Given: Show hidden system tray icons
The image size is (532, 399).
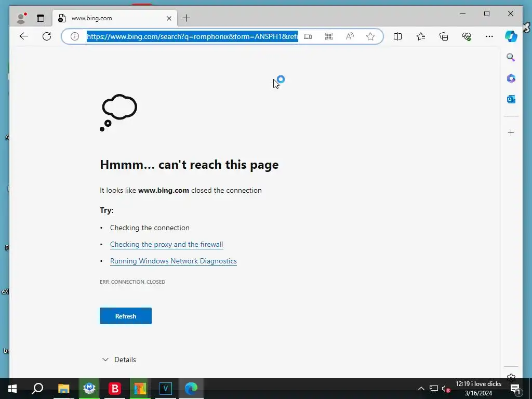Looking at the screenshot, I should [421, 389].
